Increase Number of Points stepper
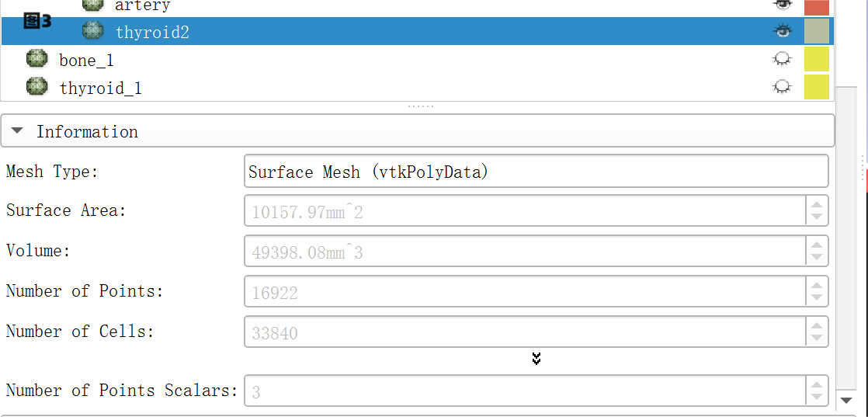The height and width of the screenshot is (417, 868). coord(816,285)
